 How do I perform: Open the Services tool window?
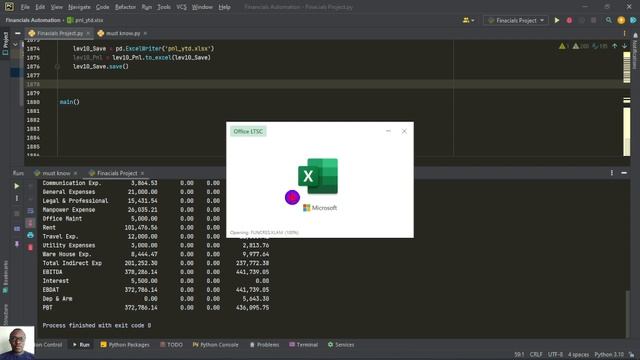[341, 345]
